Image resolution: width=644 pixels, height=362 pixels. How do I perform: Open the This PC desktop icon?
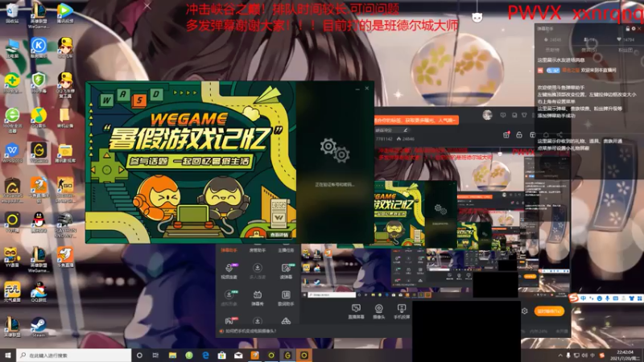point(12,48)
